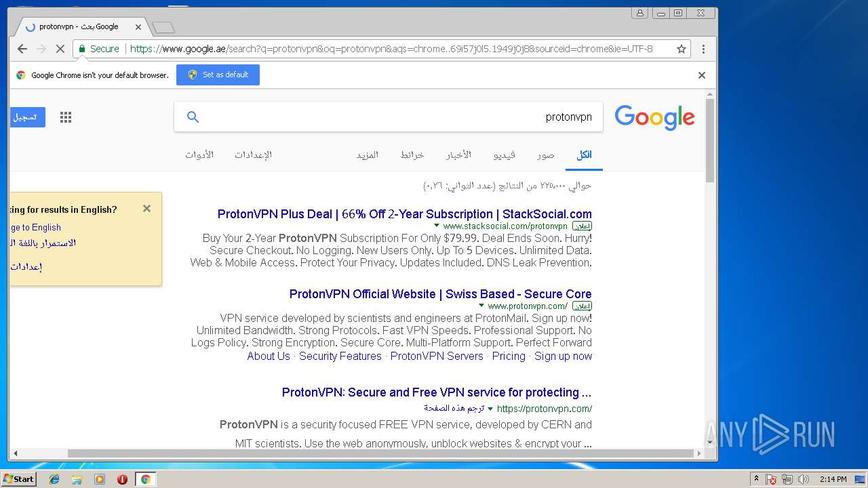Click the Google logo
Viewport: 868px width, 488px height.
(654, 117)
